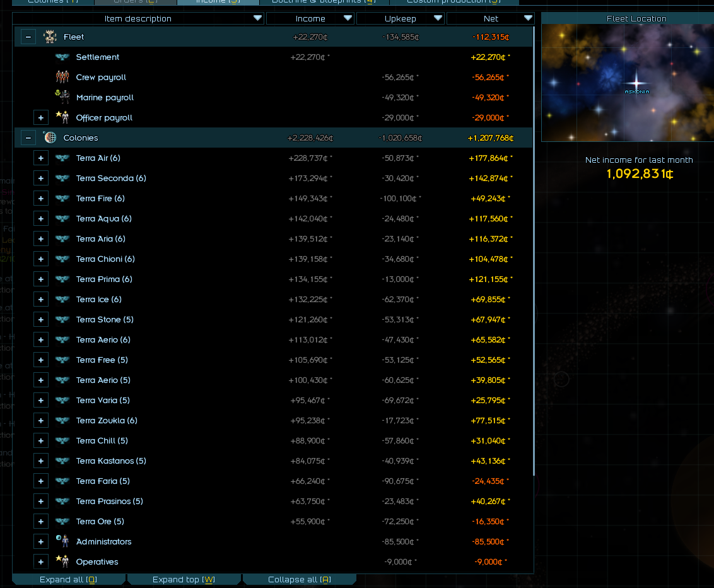Click the Crew payroll crew icon
714x588 pixels.
pyautogui.click(x=62, y=77)
